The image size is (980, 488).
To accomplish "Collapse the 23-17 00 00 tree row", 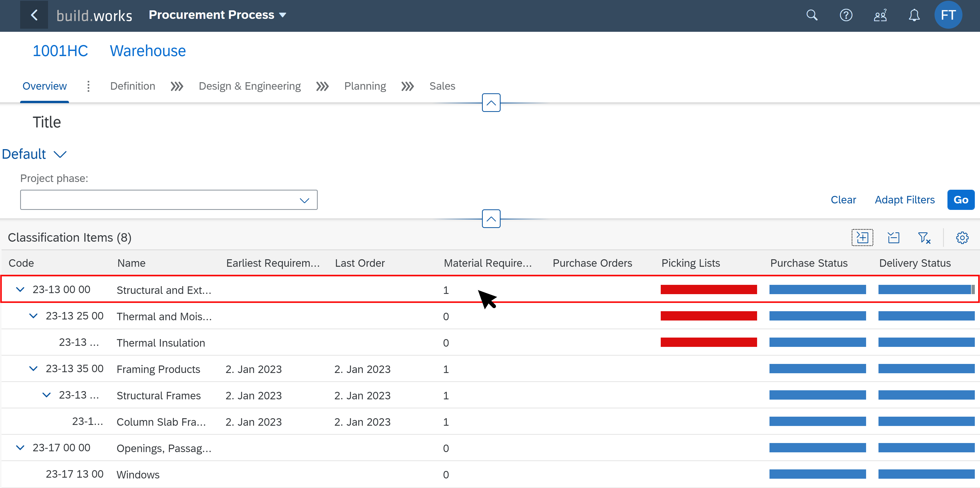I will coord(20,448).
